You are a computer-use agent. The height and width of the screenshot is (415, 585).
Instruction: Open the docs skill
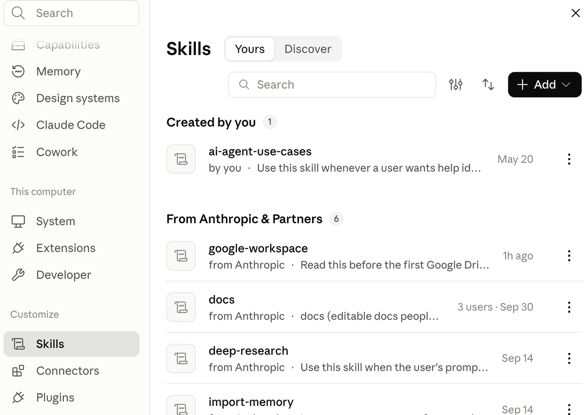[x=374, y=307]
